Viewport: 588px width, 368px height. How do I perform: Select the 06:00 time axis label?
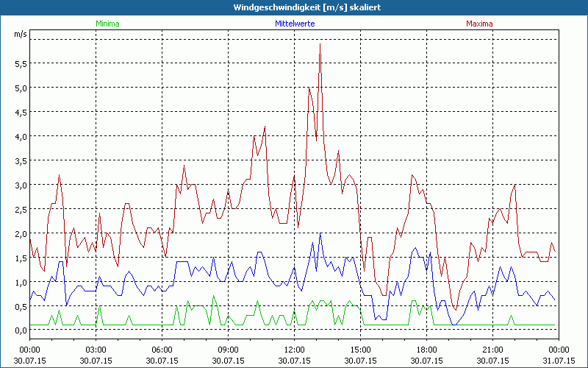tap(162, 349)
